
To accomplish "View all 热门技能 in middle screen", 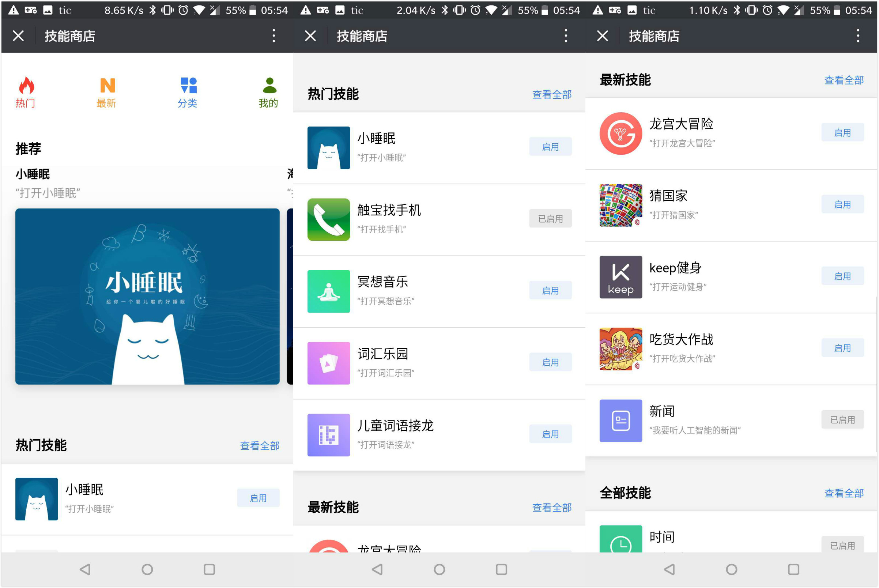I will [552, 94].
